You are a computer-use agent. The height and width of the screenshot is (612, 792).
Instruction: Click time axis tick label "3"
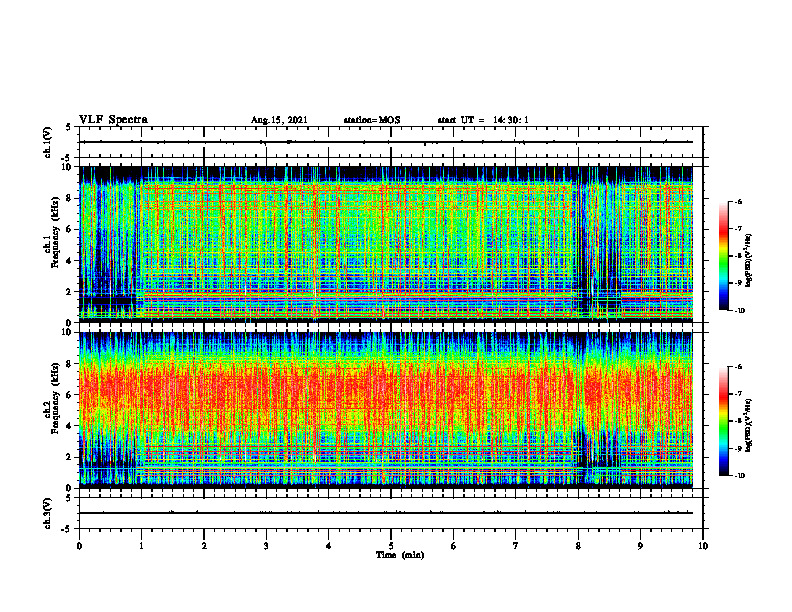(x=266, y=546)
